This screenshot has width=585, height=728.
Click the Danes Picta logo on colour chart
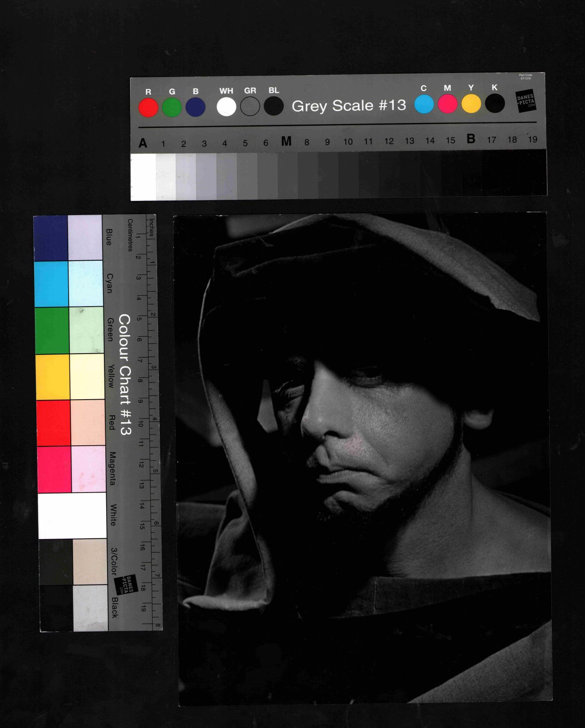pos(127,585)
